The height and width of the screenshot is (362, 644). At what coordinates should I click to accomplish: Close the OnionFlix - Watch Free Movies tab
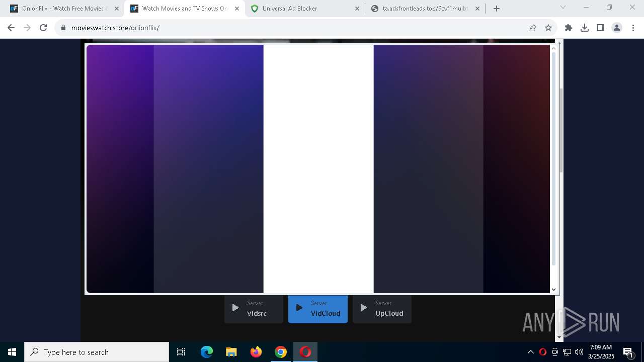pyautogui.click(x=117, y=9)
